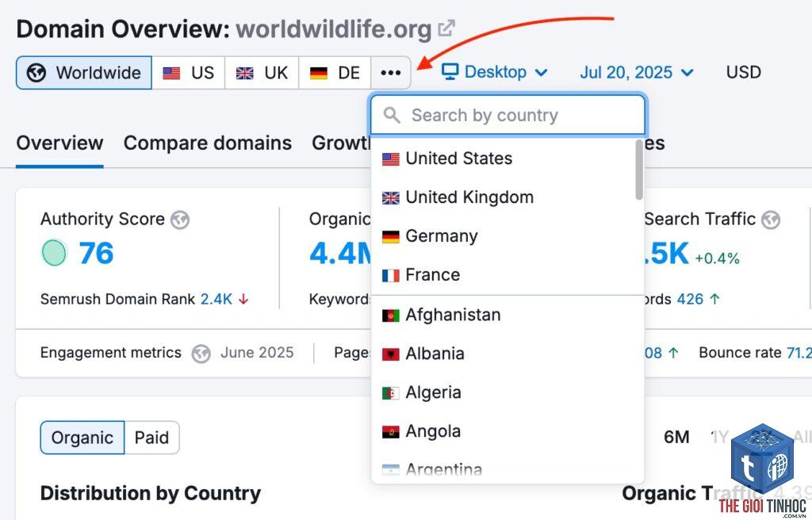Screen dimensions: 812x520
Task: Click the magnifier icon in country search
Action: [x=392, y=115]
